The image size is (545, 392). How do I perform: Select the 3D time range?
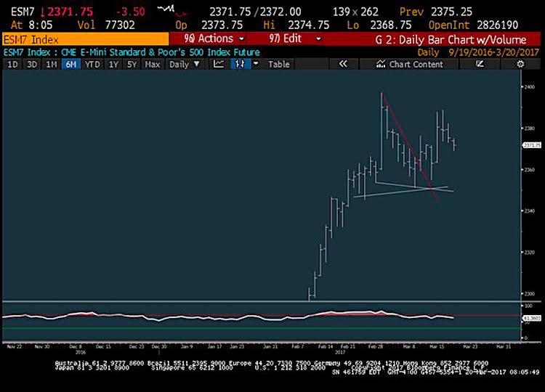32,64
